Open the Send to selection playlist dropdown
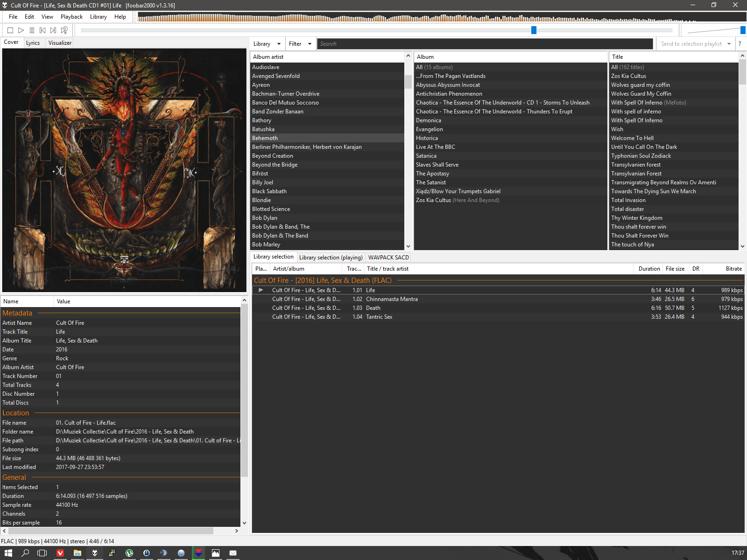The width and height of the screenshot is (747, 560). click(x=695, y=44)
